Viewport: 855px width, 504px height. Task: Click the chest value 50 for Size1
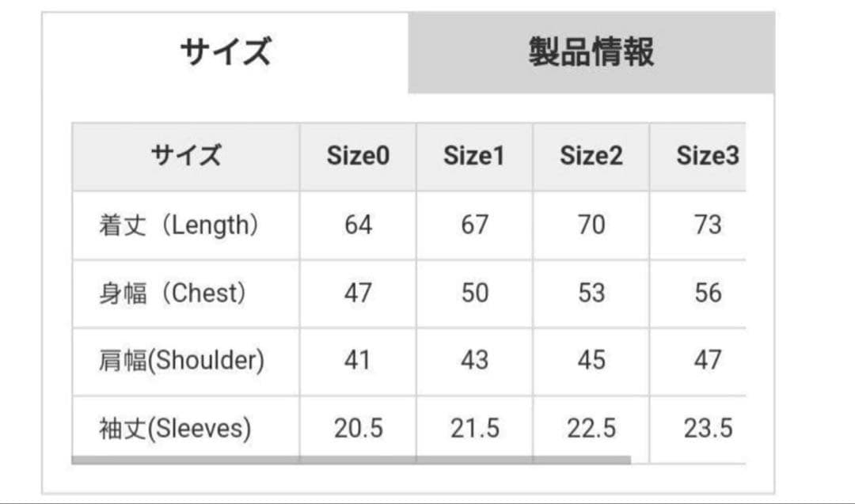tap(473, 293)
